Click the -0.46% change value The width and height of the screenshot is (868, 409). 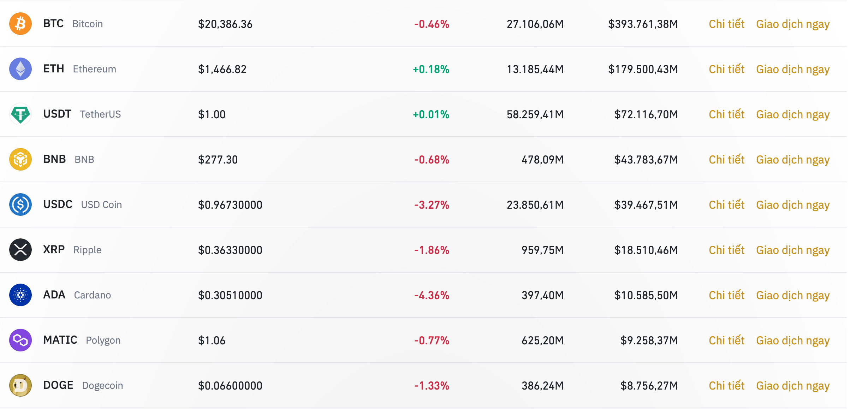[x=432, y=24]
